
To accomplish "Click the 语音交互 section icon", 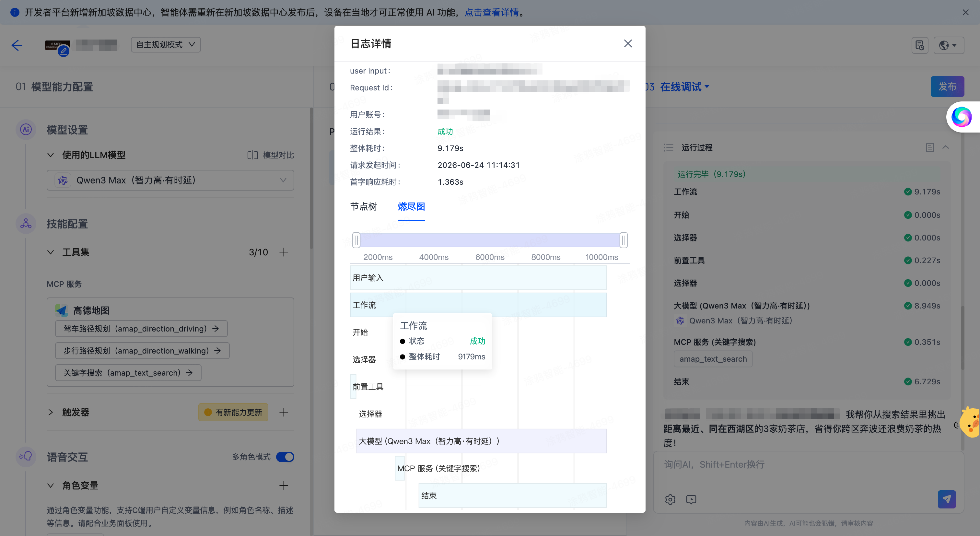I will point(26,456).
